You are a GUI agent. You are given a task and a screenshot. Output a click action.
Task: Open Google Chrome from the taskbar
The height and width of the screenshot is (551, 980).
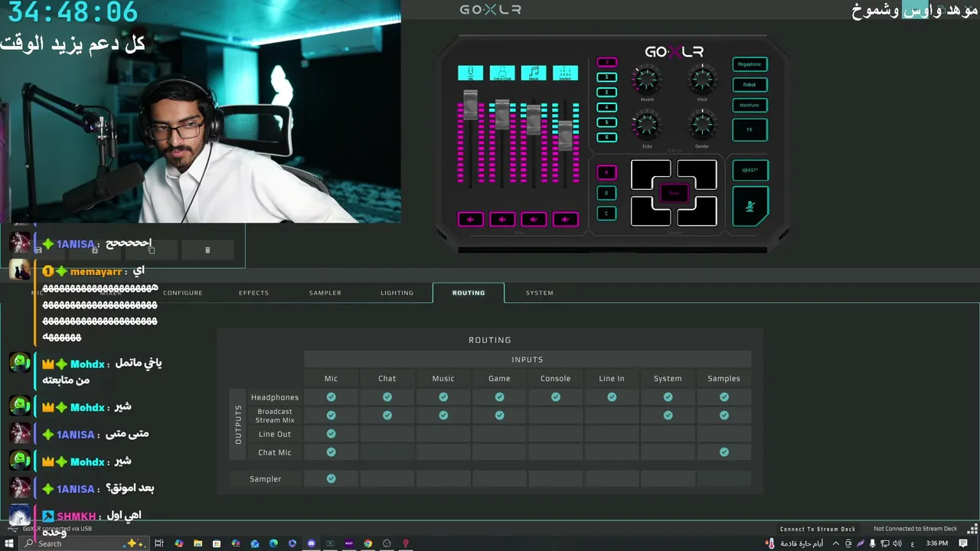click(x=367, y=543)
